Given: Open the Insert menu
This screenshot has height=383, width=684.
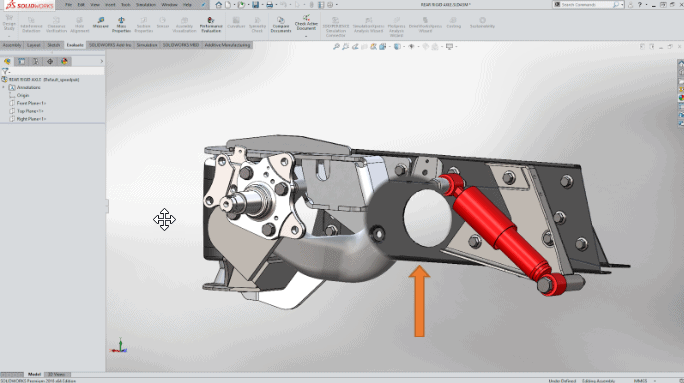Looking at the screenshot, I should coord(110,5).
